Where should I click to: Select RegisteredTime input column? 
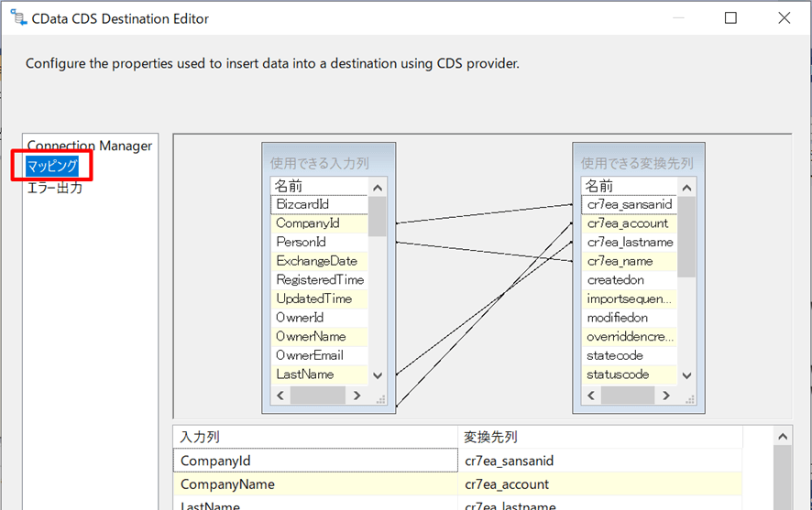(319, 280)
